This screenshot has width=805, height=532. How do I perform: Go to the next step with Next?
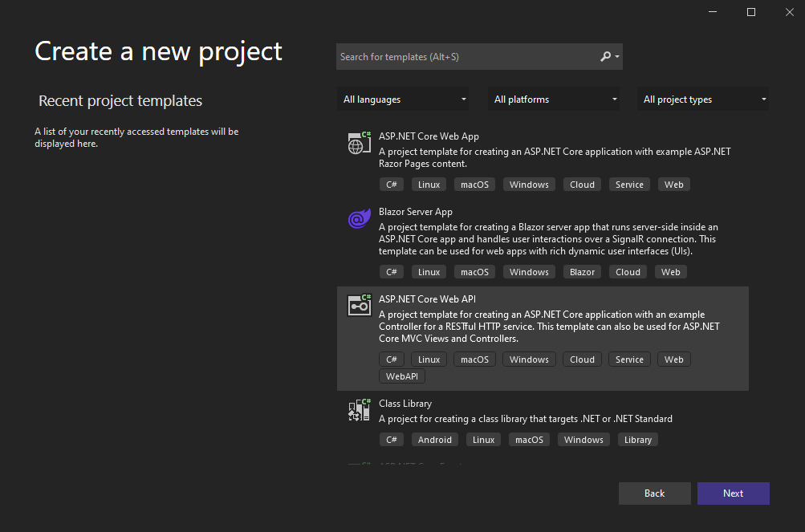pos(733,493)
